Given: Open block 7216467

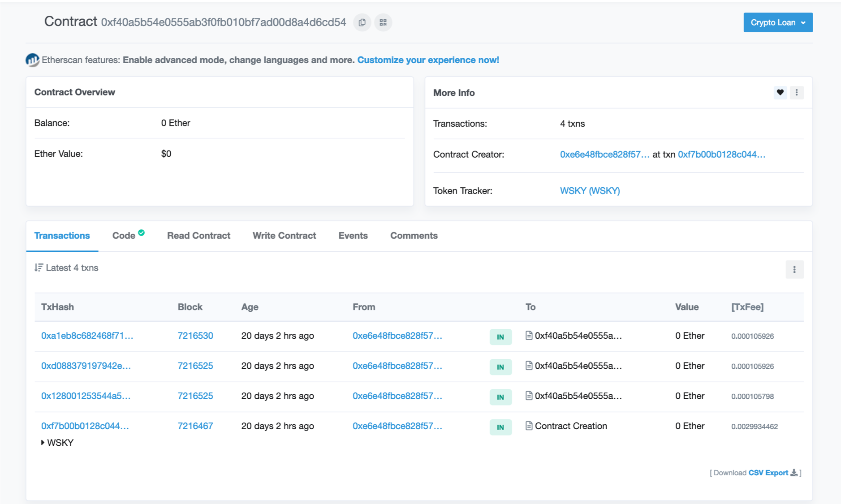Looking at the screenshot, I should tap(195, 426).
